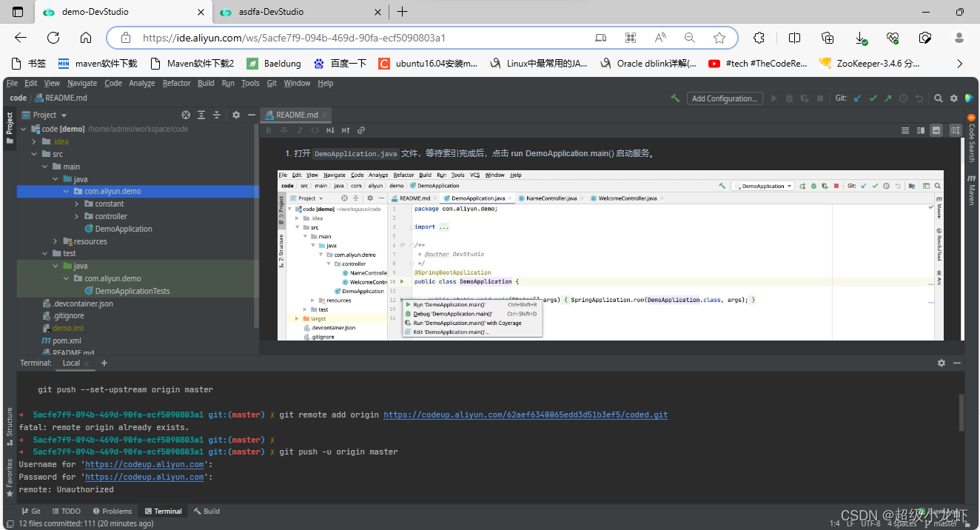The height and width of the screenshot is (530, 980).
Task: Click the Git update project blue arrow
Action: 858,98
